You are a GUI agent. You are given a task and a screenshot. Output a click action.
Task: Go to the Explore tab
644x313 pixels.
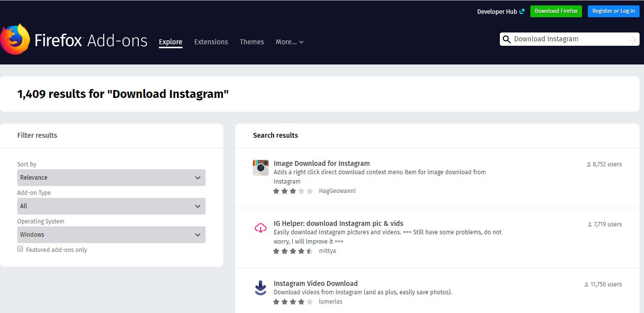(x=171, y=42)
